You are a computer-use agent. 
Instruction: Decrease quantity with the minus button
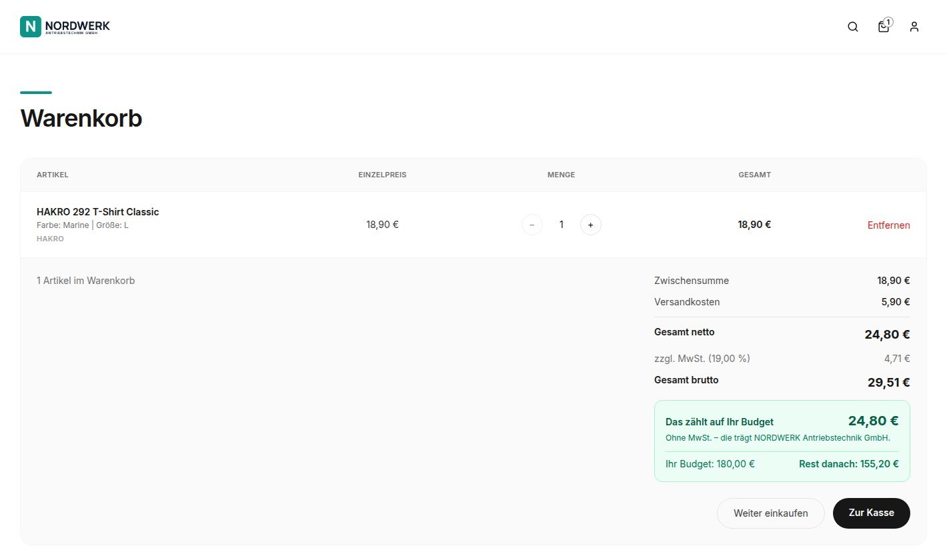click(x=532, y=225)
